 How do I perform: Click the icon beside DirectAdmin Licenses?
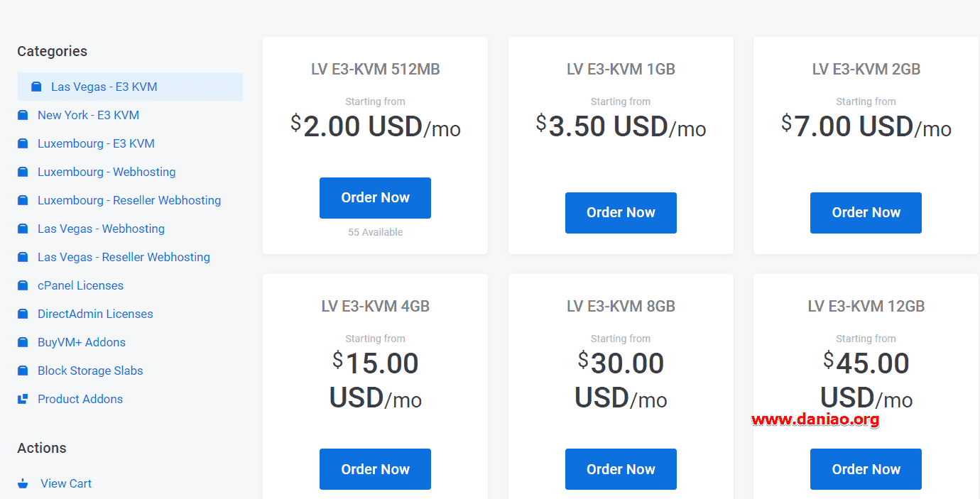coord(23,314)
